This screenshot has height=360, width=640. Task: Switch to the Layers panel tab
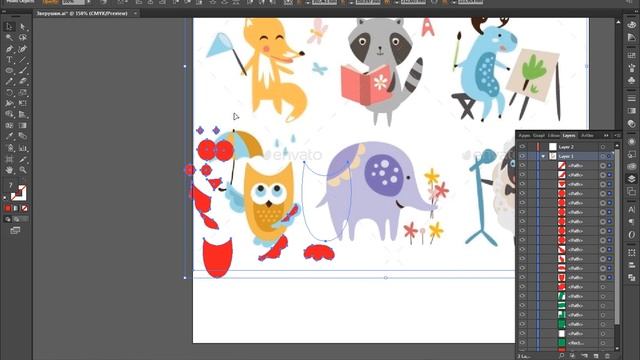[569, 136]
